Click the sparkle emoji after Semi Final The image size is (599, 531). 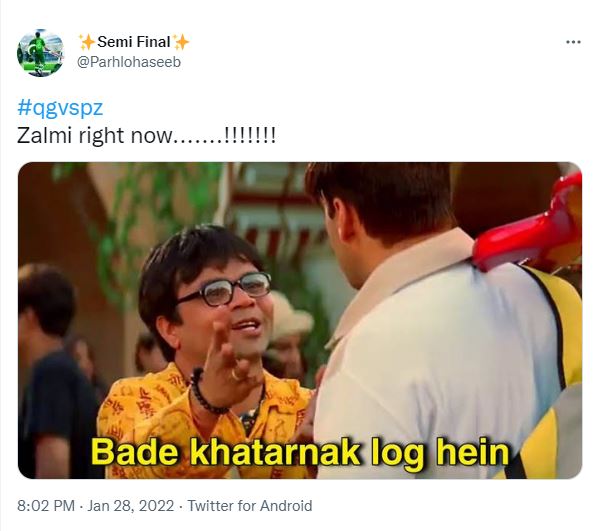pyautogui.click(x=181, y=42)
